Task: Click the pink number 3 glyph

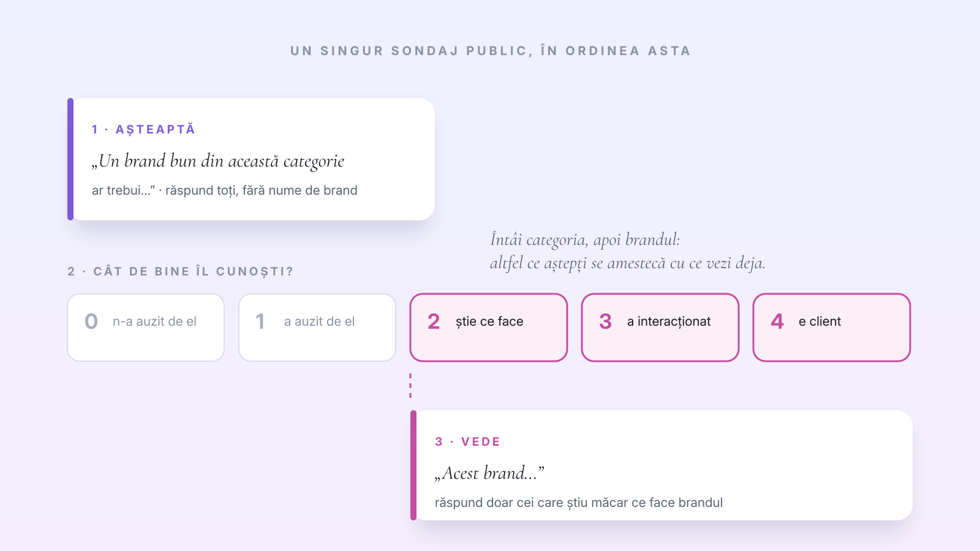Action: click(605, 321)
